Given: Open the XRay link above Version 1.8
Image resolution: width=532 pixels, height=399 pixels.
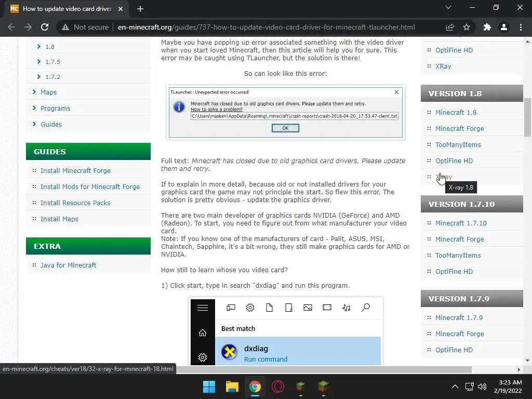Looking at the screenshot, I should 443,66.
